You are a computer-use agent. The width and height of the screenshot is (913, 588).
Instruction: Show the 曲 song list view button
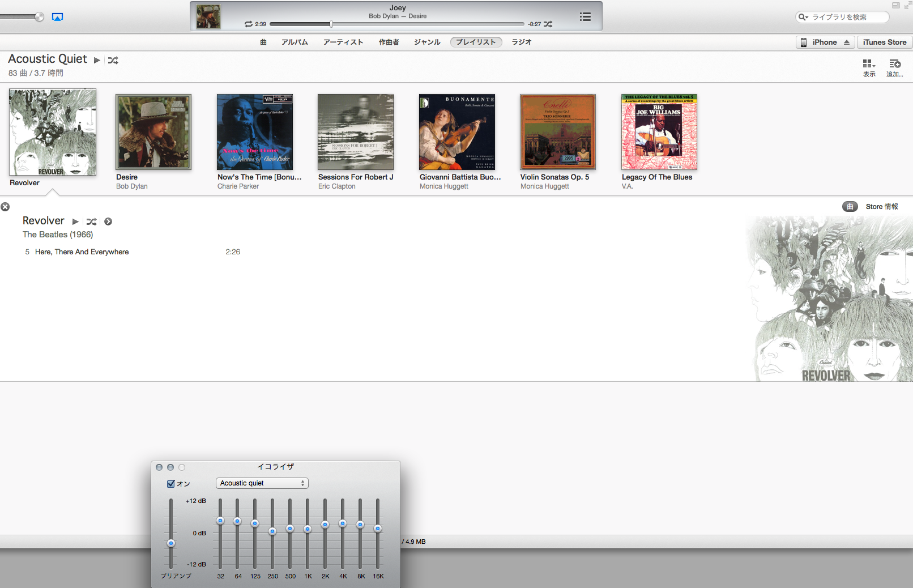pyautogui.click(x=850, y=207)
